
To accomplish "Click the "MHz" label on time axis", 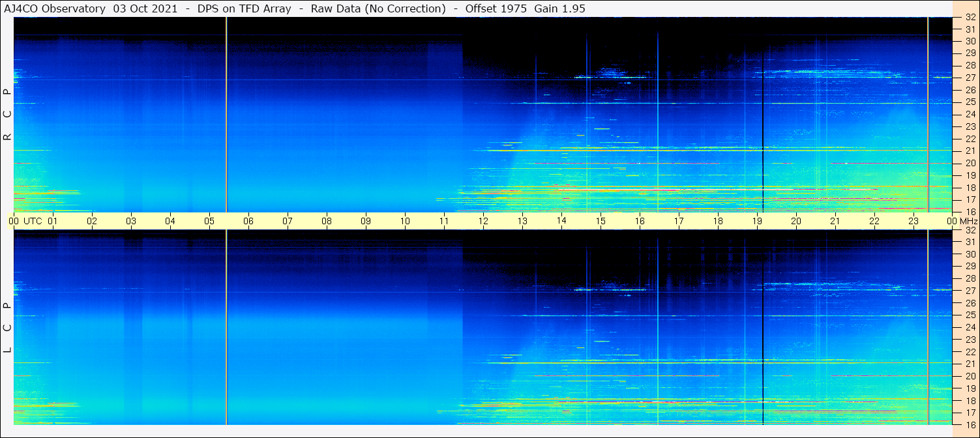I will [x=968, y=221].
